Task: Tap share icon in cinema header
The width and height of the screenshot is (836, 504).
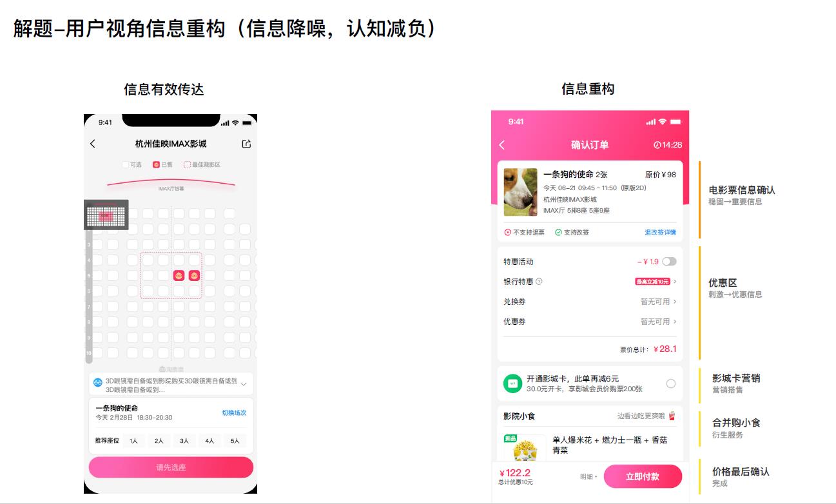Action: [246, 144]
